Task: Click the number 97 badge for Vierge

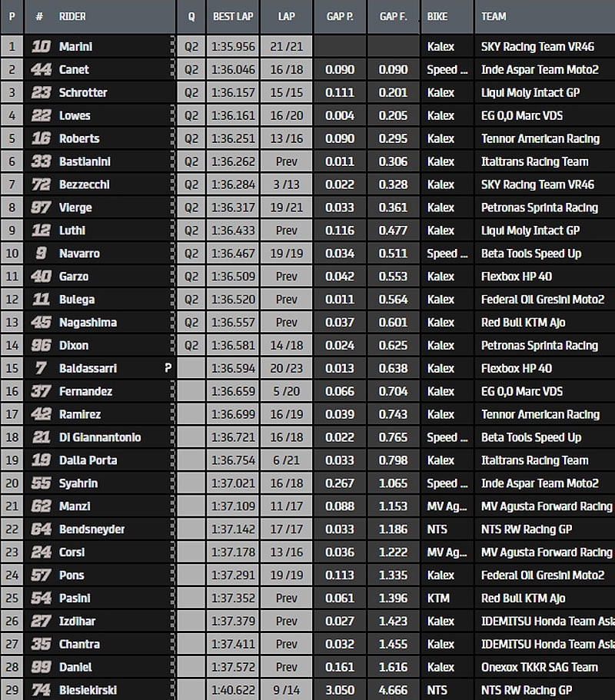Action: point(41,208)
